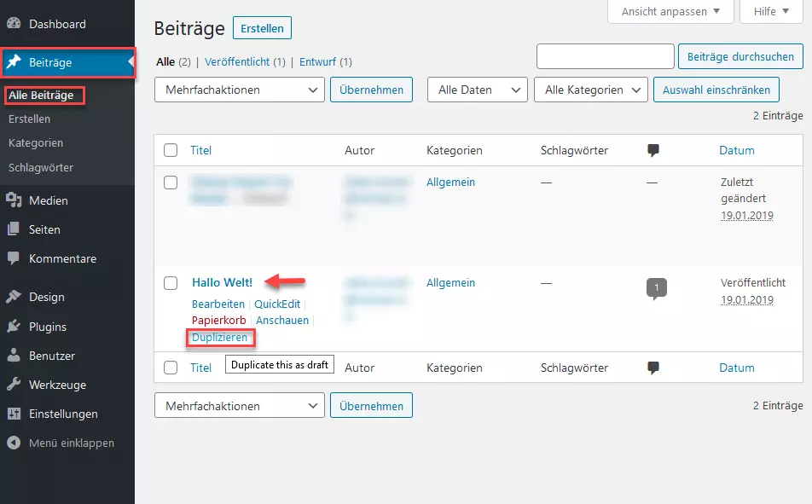Select Erstellen in the sidebar submenu

point(29,119)
